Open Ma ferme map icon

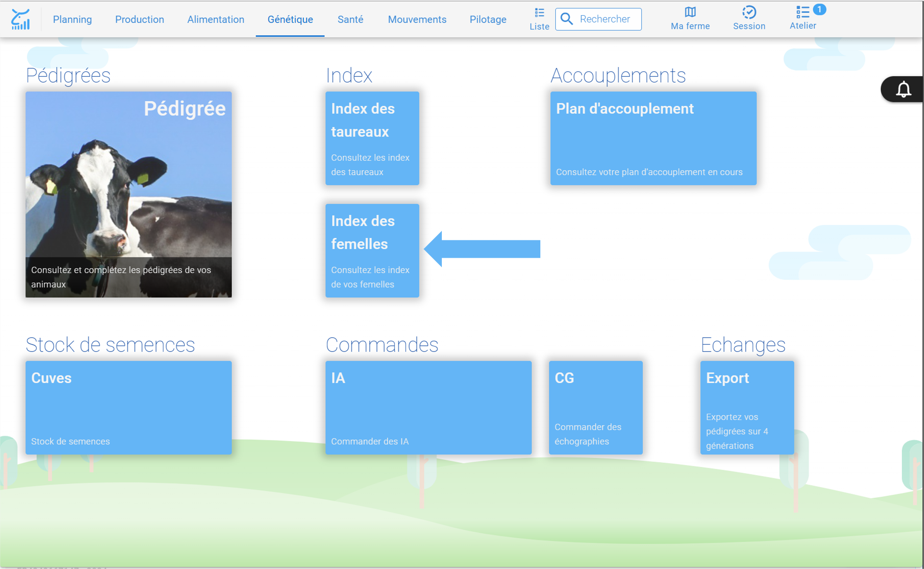point(690,12)
